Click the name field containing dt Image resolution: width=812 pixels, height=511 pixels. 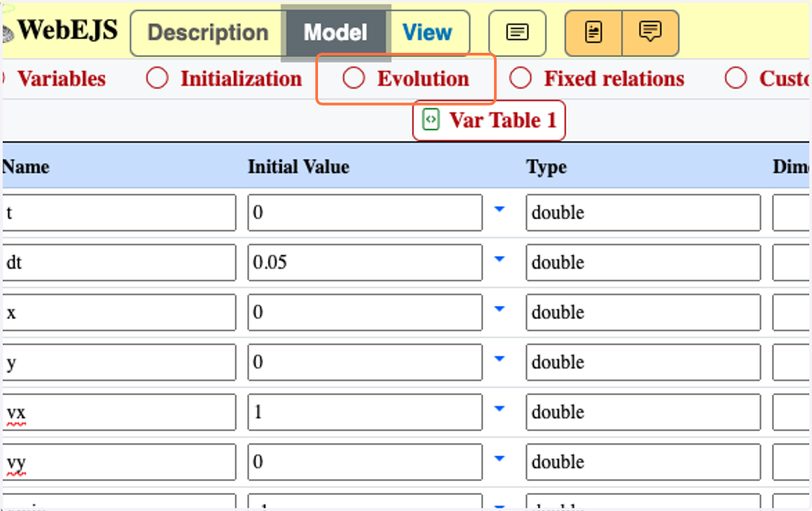[119, 263]
